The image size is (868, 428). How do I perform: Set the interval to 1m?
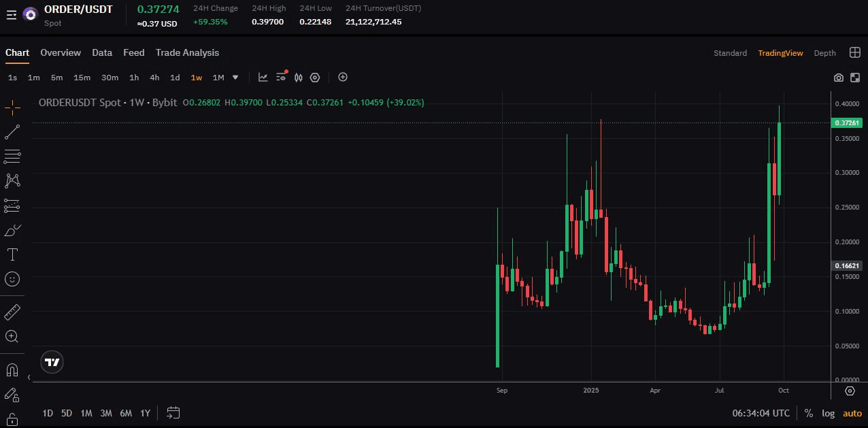pos(33,78)
